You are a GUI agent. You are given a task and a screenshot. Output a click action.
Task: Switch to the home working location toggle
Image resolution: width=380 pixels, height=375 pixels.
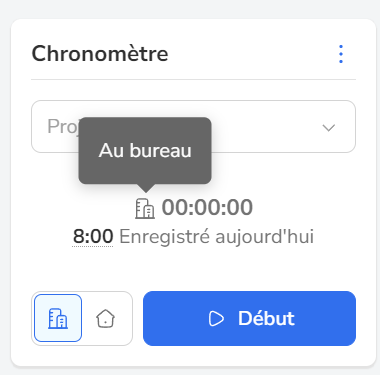[x=106, y=318]
